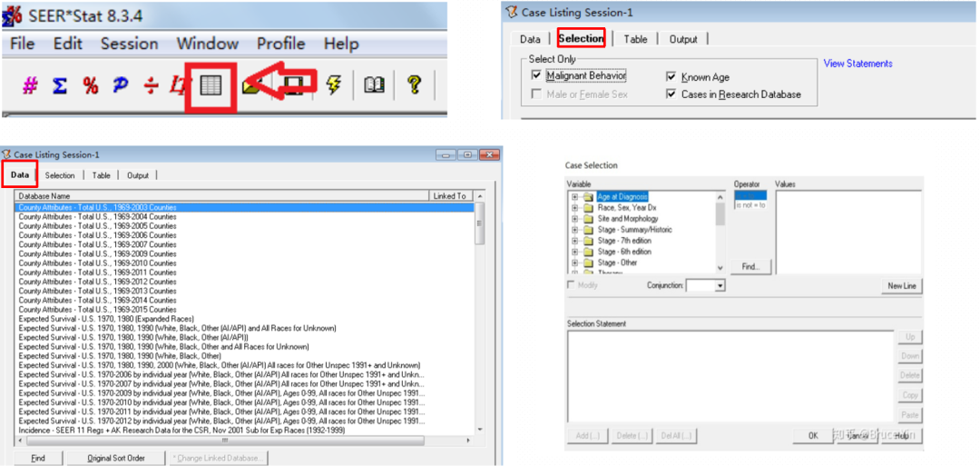Open Table tab above the Database Name list

(x=102, y=175)
